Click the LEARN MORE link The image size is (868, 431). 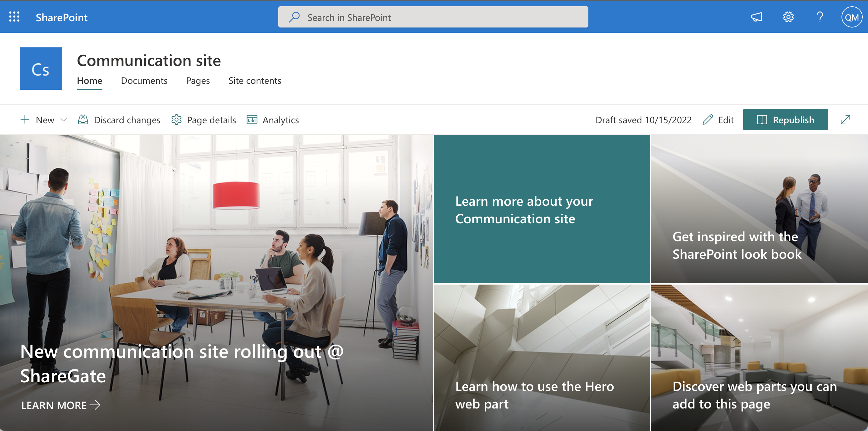(61, 405)
